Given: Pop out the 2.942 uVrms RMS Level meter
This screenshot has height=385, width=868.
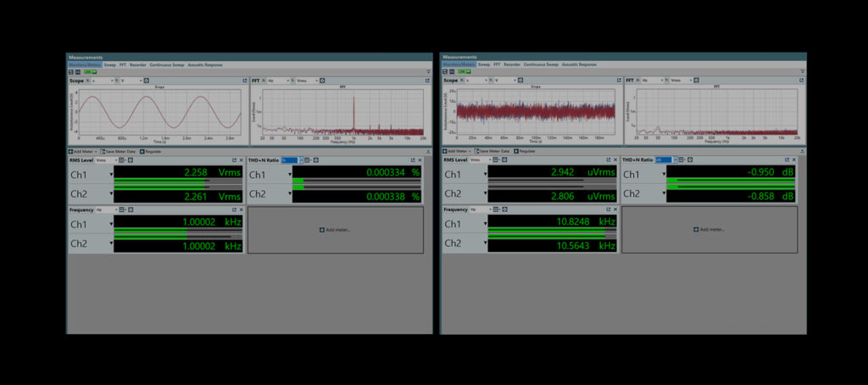Looking at the screenshot, I should point(609,160).
